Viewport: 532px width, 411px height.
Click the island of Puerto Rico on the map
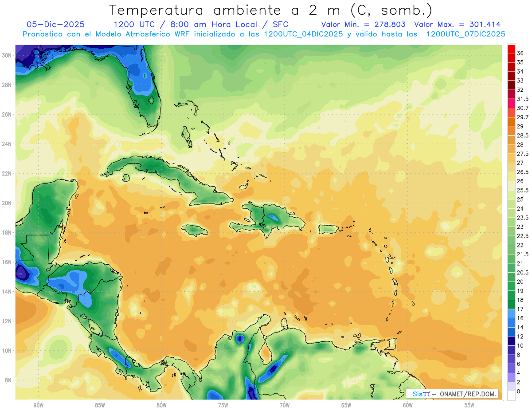coord(329,229)
